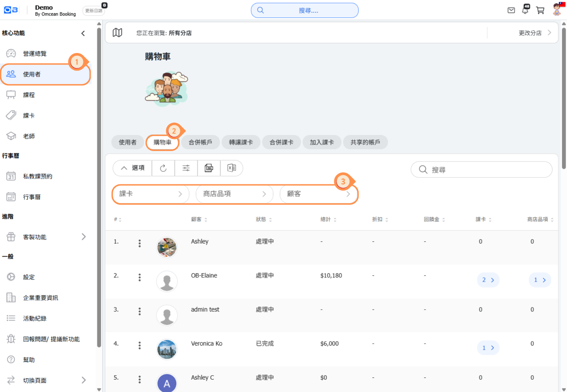Open the 商店品項 filter dropdown
The width and height of the screenshot is (567, 392).
234,194
